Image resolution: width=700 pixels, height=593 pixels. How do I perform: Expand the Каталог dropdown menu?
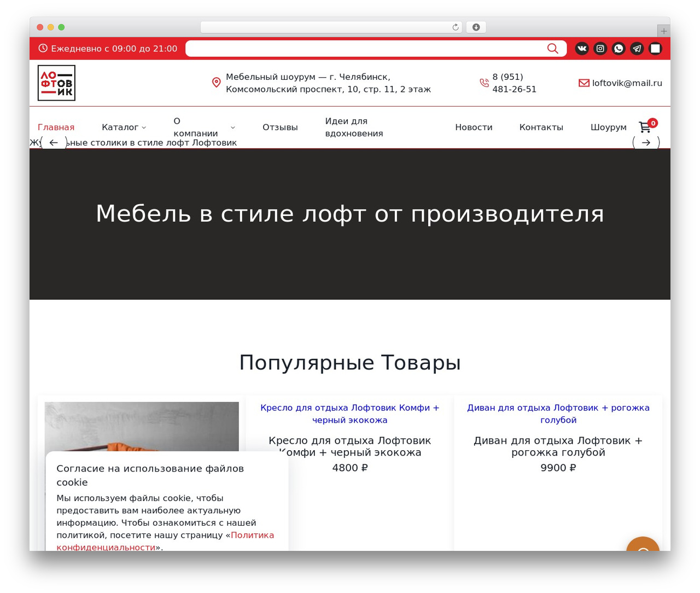[124, 127]
